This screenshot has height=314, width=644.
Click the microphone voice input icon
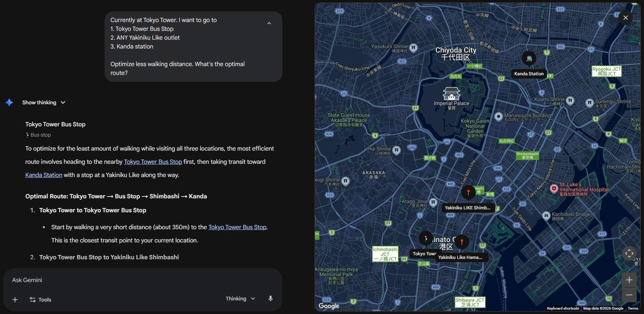(271, 299)
